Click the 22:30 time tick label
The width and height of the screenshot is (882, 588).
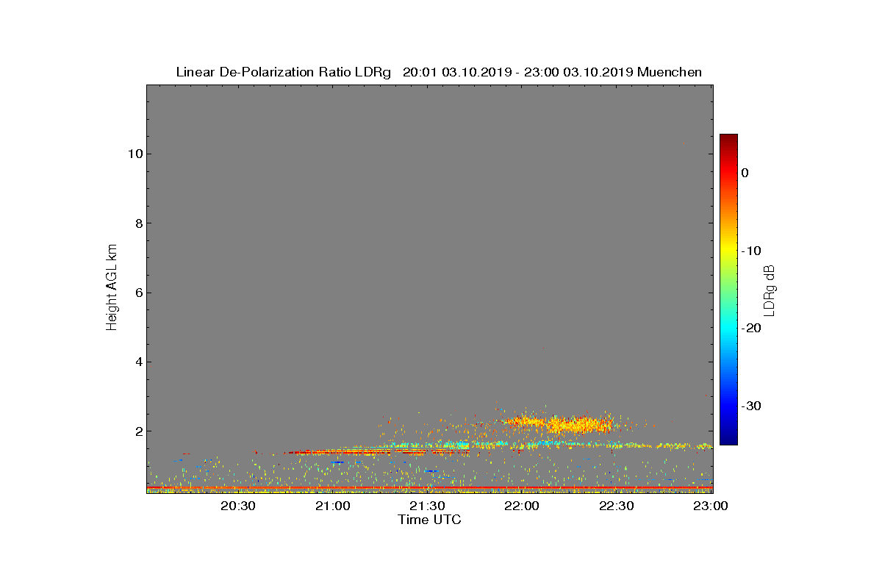(x=617, y=506)
